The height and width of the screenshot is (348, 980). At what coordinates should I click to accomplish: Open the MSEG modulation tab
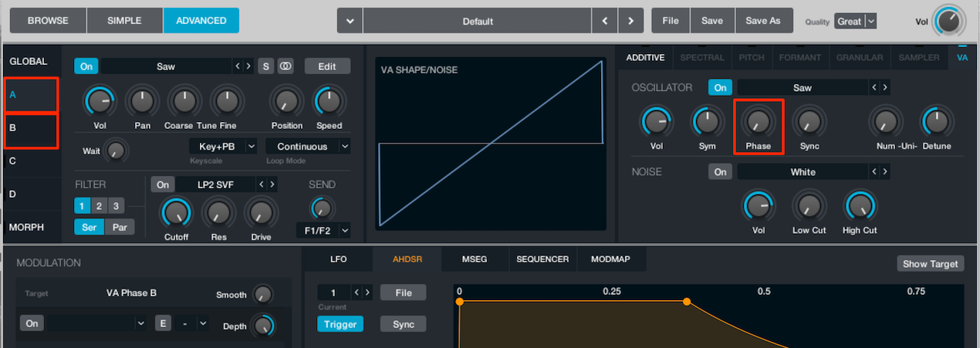pos(475,259)
